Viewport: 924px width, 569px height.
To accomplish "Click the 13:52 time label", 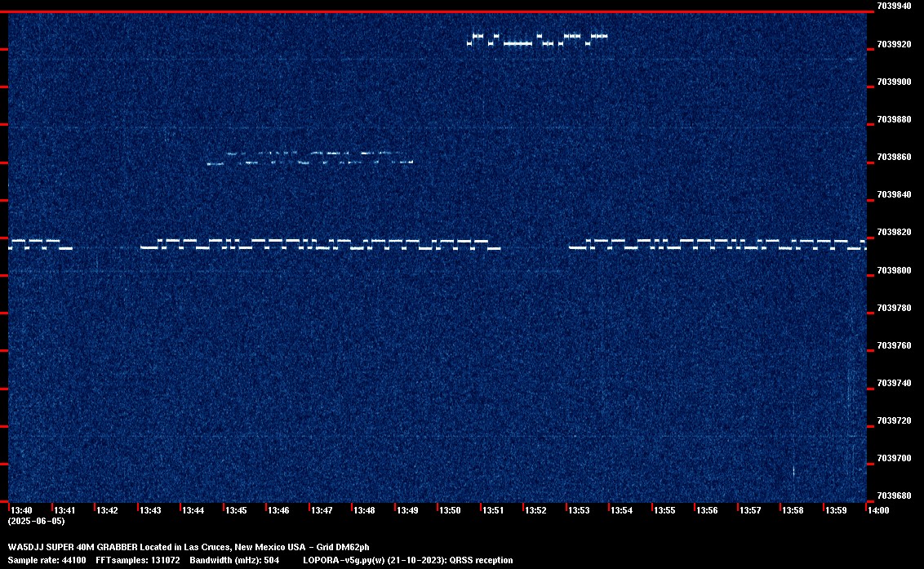I will click(x=535, y=510).
